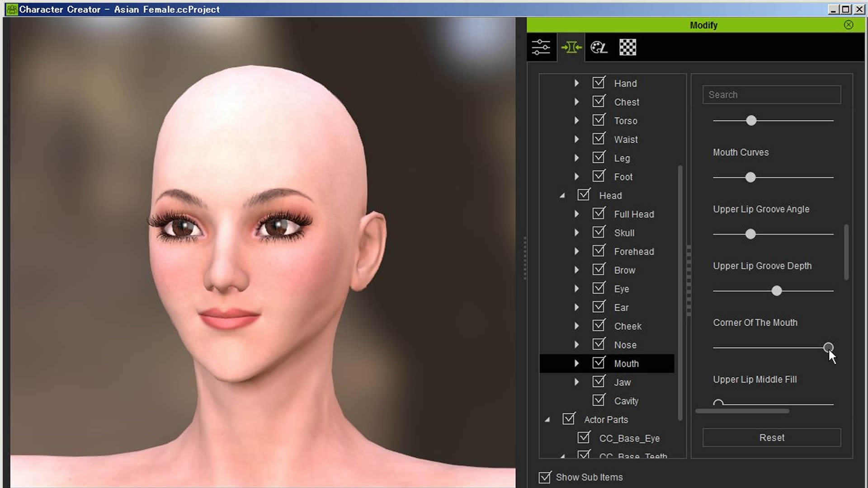Viewport: 868px width, 488px height.
Task: Expand the Foot tree node
Action: 576,177
